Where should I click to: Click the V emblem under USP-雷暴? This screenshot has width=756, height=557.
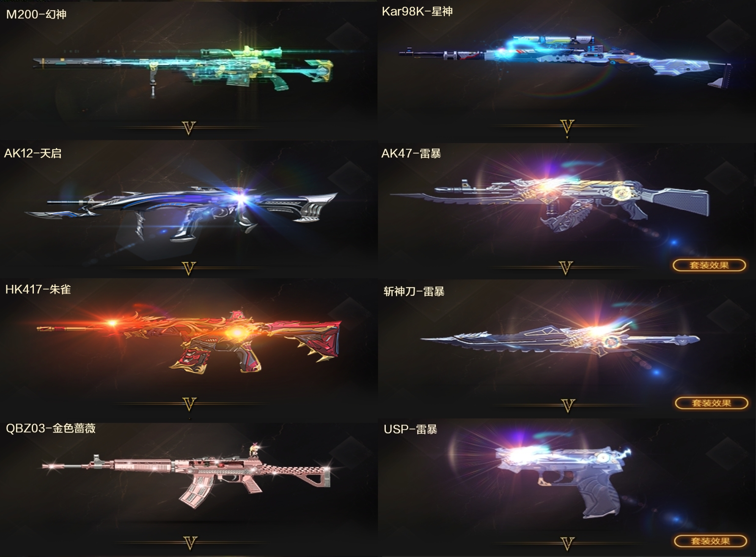coord(567,543)
